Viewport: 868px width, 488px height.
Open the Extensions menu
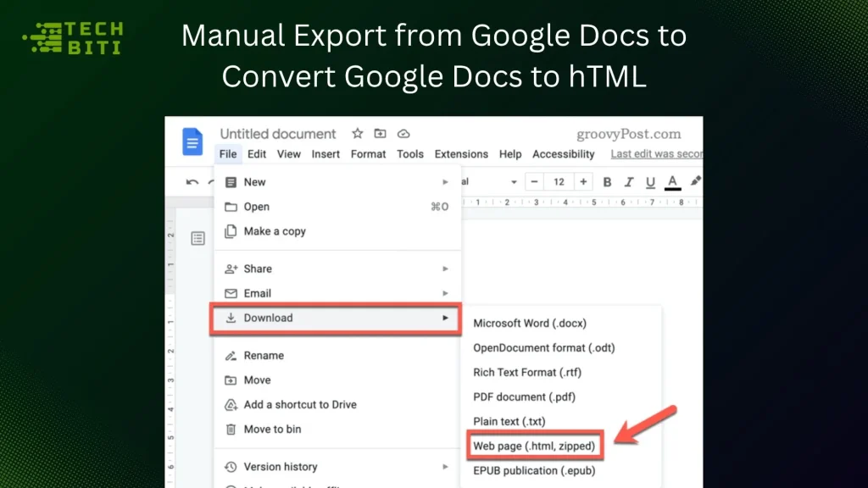click(461, 154)
